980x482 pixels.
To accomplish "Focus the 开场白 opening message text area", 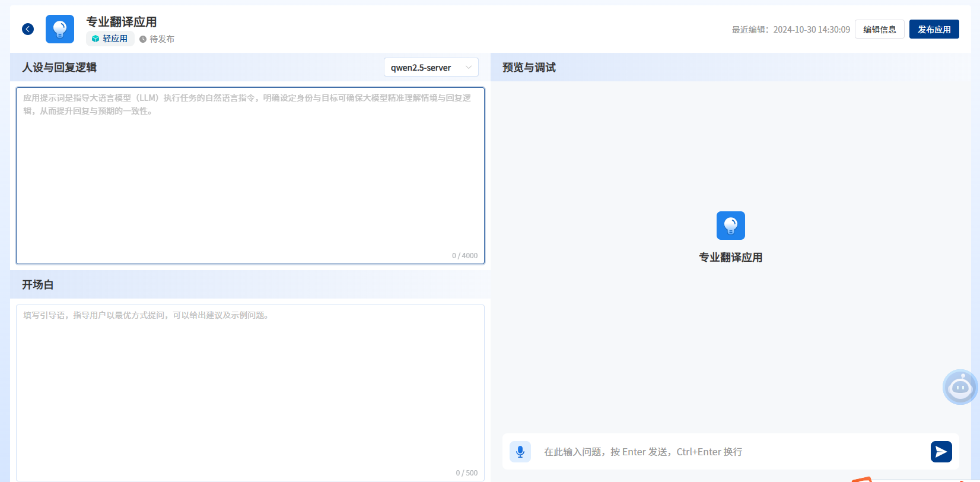I will pyautogui.click(x=250, y=392).
